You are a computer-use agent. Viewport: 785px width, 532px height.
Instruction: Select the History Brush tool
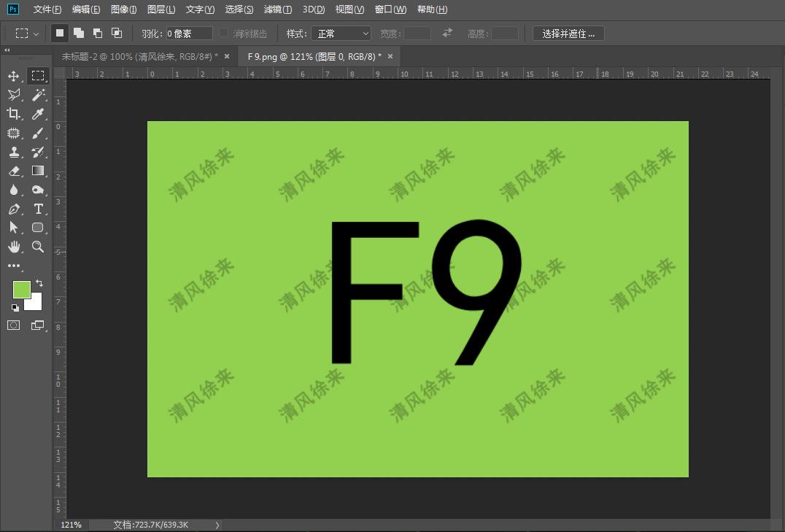coord(38,152)
